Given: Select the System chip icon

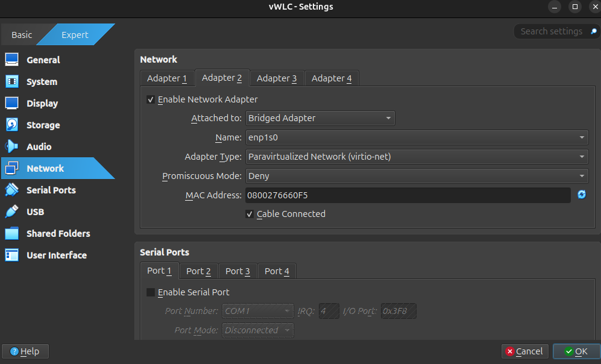Looking at the screenshot, I should click(12, 82).
